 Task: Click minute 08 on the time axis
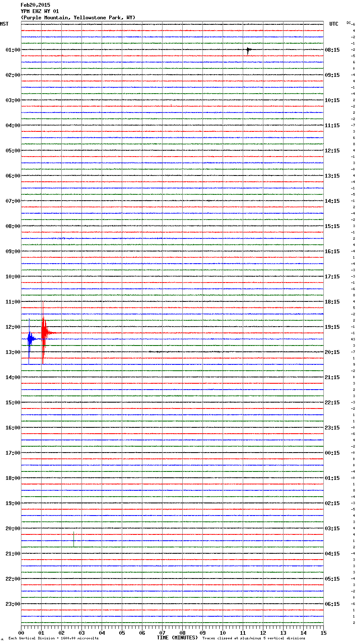pyautogui.click(x=182, y=632)
